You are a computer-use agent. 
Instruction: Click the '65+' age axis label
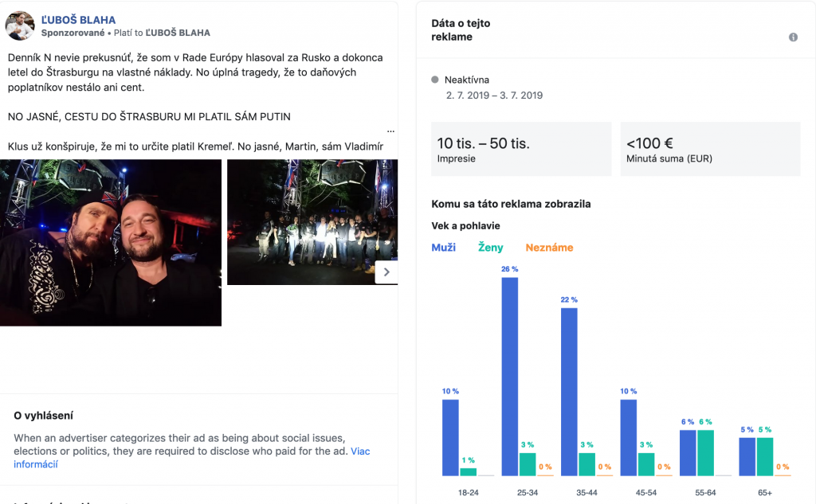point(765,493)
